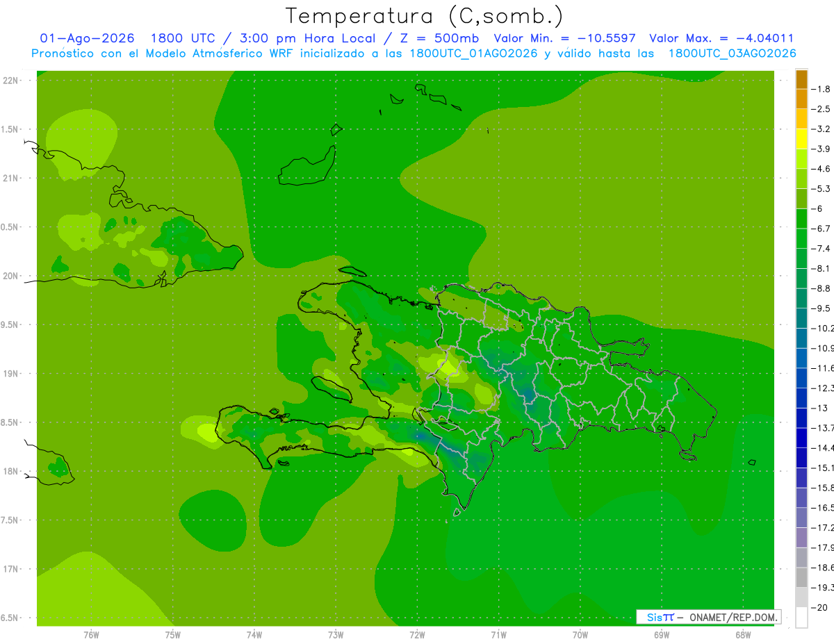Click the "71W" longitude axis label
834x644 pixels.
[x=498, y=635]
